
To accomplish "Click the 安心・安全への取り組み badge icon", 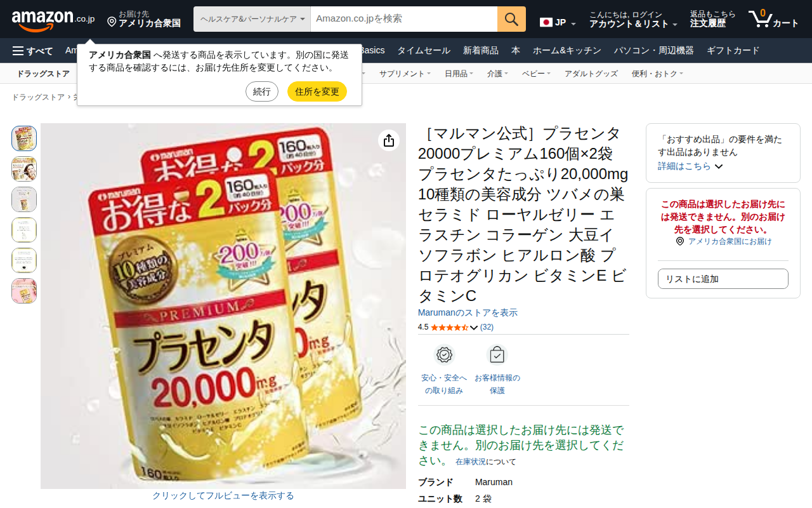I will [x=444, y=355].
